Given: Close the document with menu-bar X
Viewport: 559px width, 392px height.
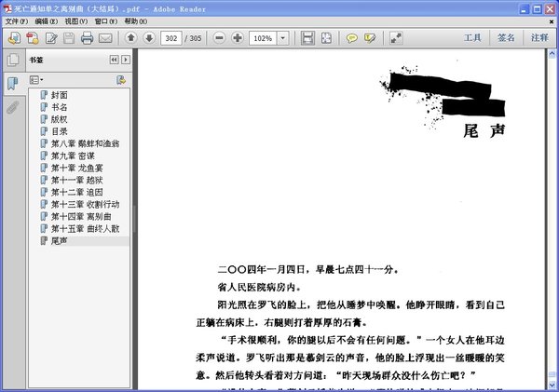Looking at the screenshot, I should pos(552,21).
